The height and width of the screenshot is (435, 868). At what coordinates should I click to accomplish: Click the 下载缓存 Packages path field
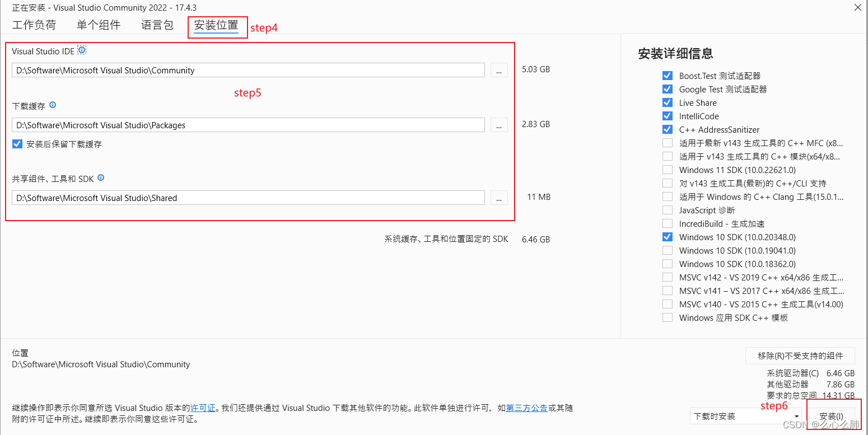point(248,125)
